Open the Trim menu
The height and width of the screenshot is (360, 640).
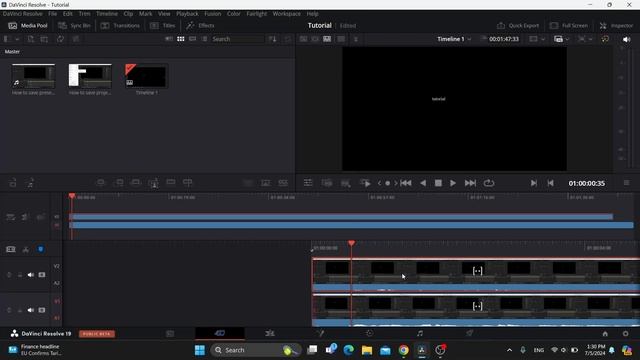tap(84, 13)
